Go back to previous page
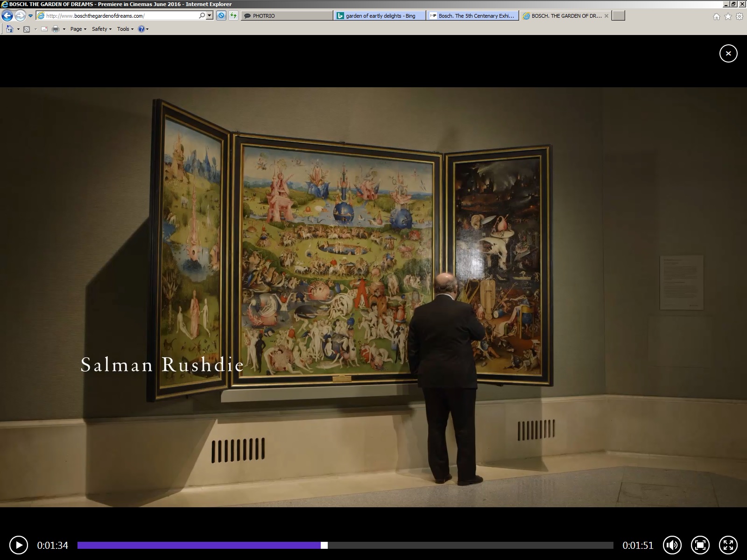This screenshot has height=560, width=747. coord(7,16)
